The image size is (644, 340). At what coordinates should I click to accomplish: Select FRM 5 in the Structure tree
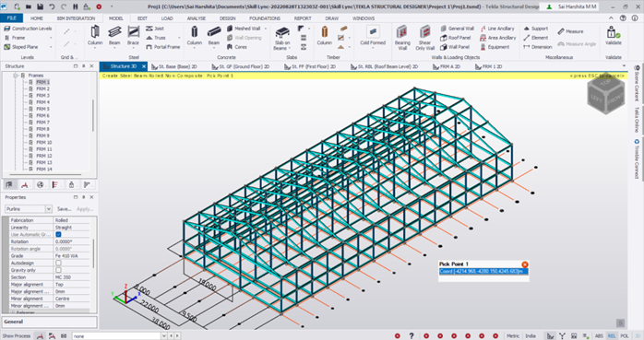pyautogui.click(x=42, y=109)
